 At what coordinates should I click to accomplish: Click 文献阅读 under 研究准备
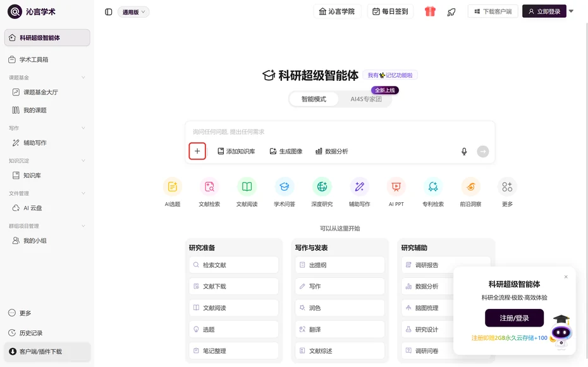pyautogui.click(x=234, y=308)
